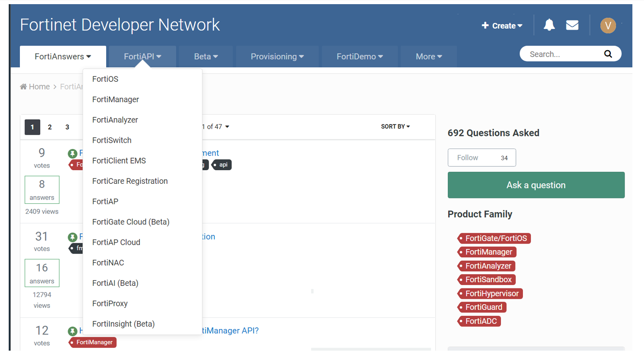Viewport: 644px width, 361px height.
Task: Click the notifications bell icon
Action: click(x=549, y=25)
